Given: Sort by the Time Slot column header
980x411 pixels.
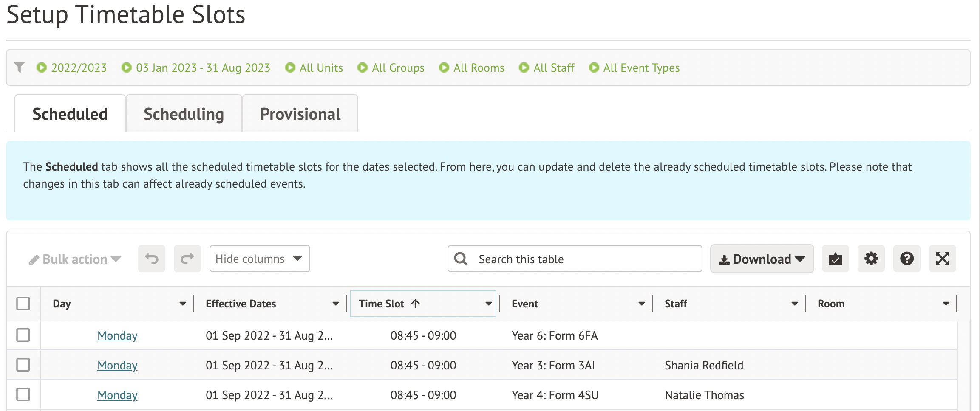Looking at the screenshot, I should [x=382, y=304].
